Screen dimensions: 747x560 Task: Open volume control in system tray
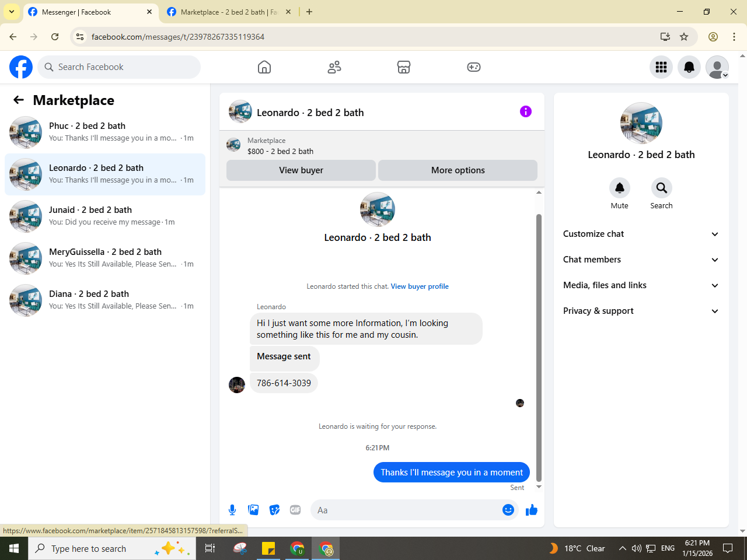(x=637, y=548)
